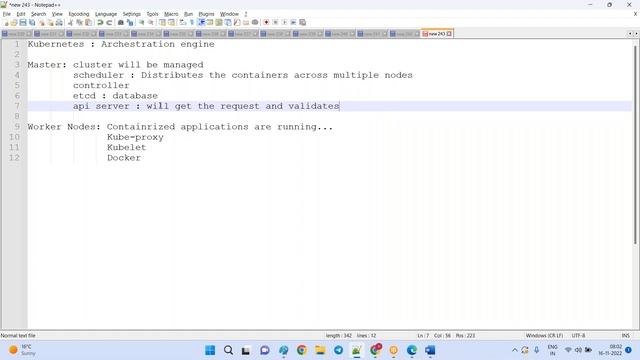The width and height of the screenshot is (640, 360).
Task: Open the Window menu
Action: click(229, 14)
